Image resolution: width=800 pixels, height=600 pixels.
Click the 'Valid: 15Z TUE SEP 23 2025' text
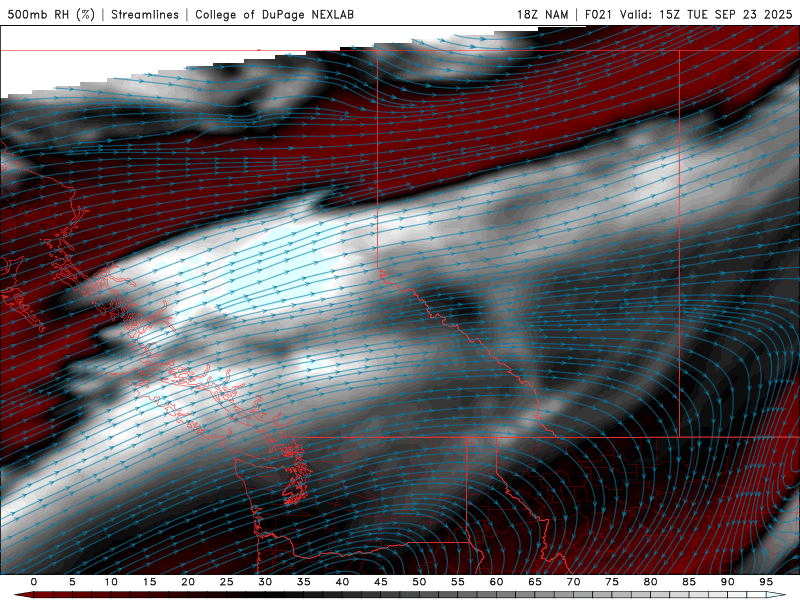click(706, 14)
